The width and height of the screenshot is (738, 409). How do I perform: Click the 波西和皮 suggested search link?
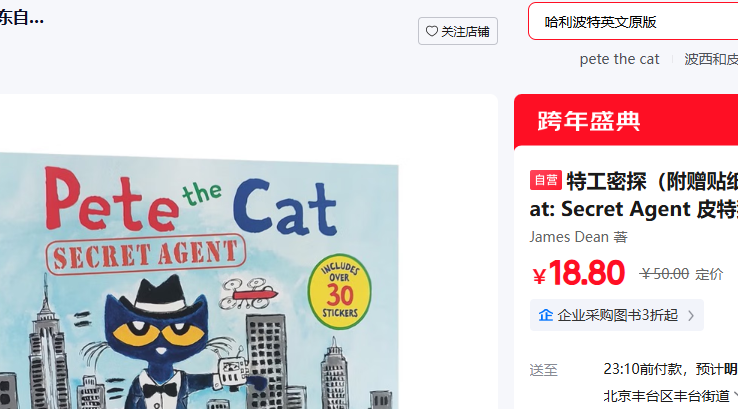[711, 59]
